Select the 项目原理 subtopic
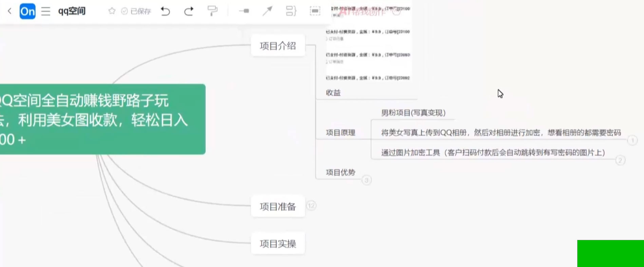The height and width of the screenshot is (267, 644). click(341, 133)
